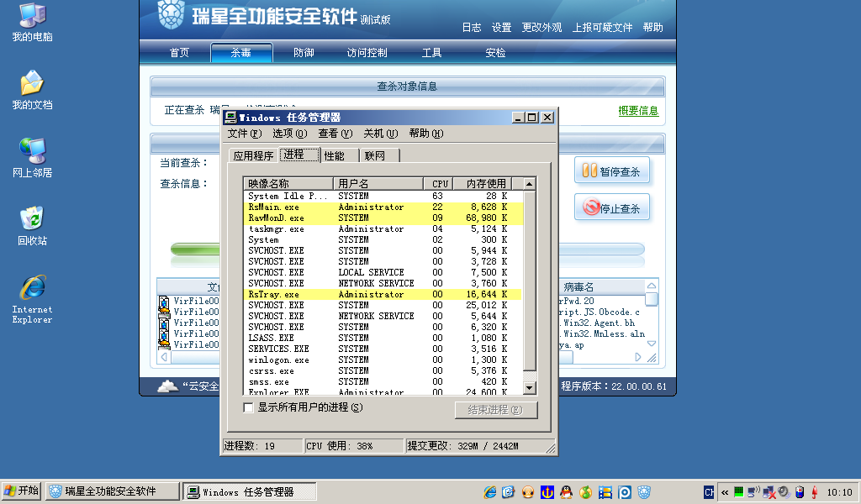Open the 访问控制 tab in Rising
The height and width of the screenshot is (504, 861).
tap(367, 53)
